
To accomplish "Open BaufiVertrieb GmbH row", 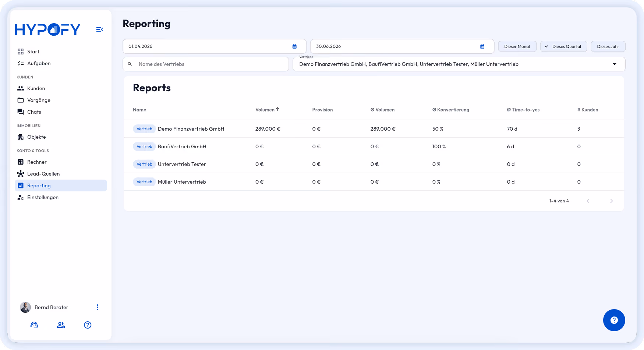I will click(x=374, y=146).
